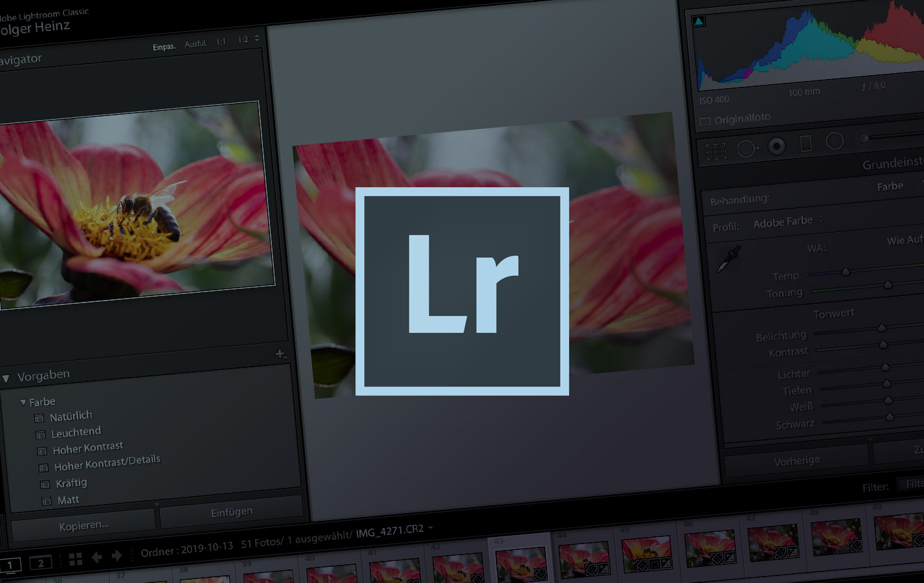Click the preset icon beside Matt
Viewport: 924px width, 583px height.
pos(46,501)
